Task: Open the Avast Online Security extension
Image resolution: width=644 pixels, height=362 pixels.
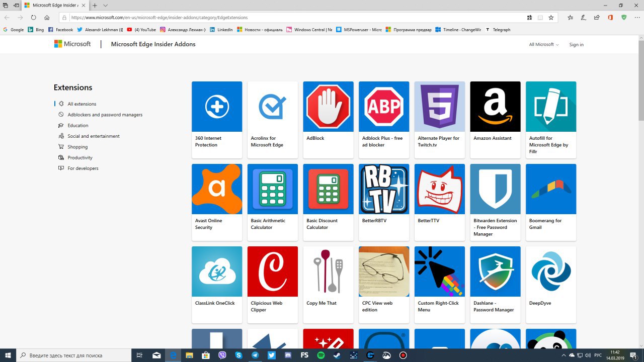Action: pyautogui.click(x=217, y=202)
